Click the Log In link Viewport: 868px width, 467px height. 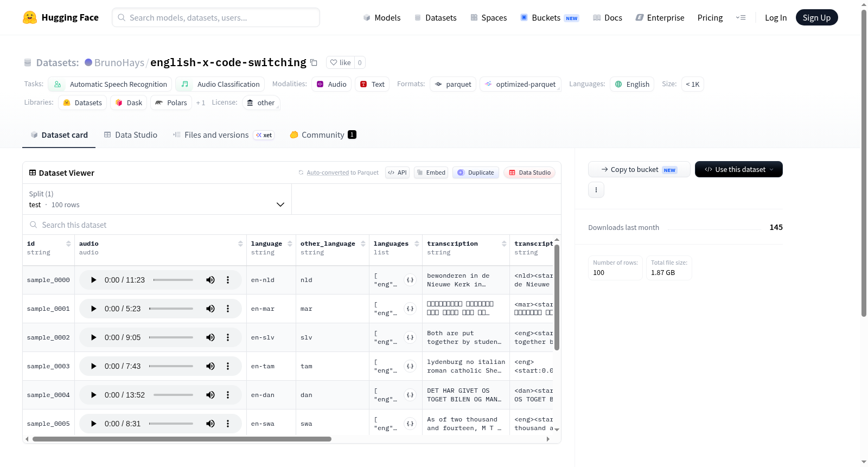(x=776, y=17)
